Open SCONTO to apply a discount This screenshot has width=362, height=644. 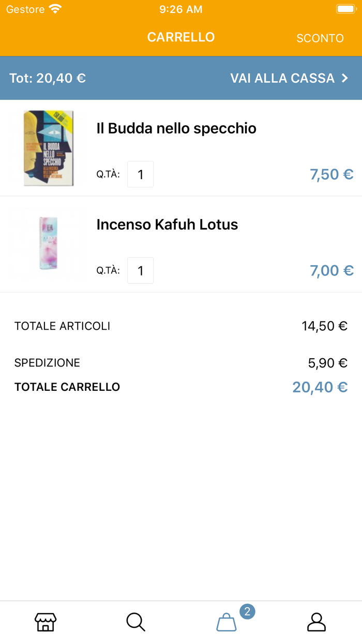320,38
